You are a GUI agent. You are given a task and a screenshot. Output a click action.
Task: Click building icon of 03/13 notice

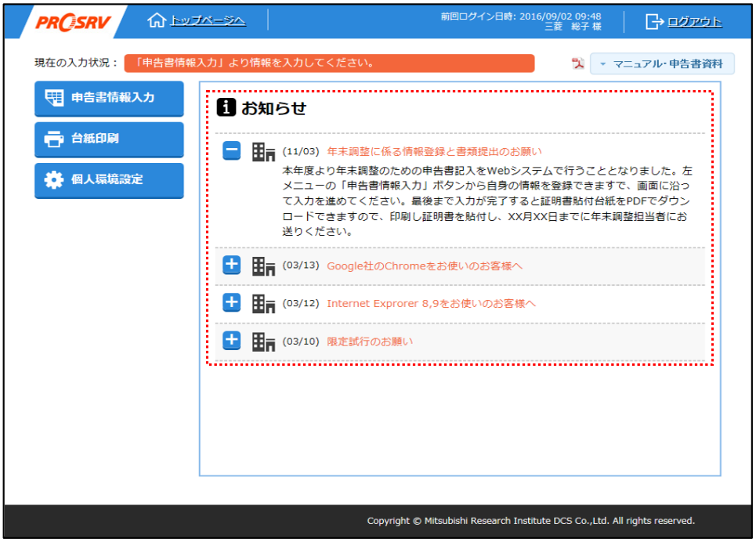point(263,266)
